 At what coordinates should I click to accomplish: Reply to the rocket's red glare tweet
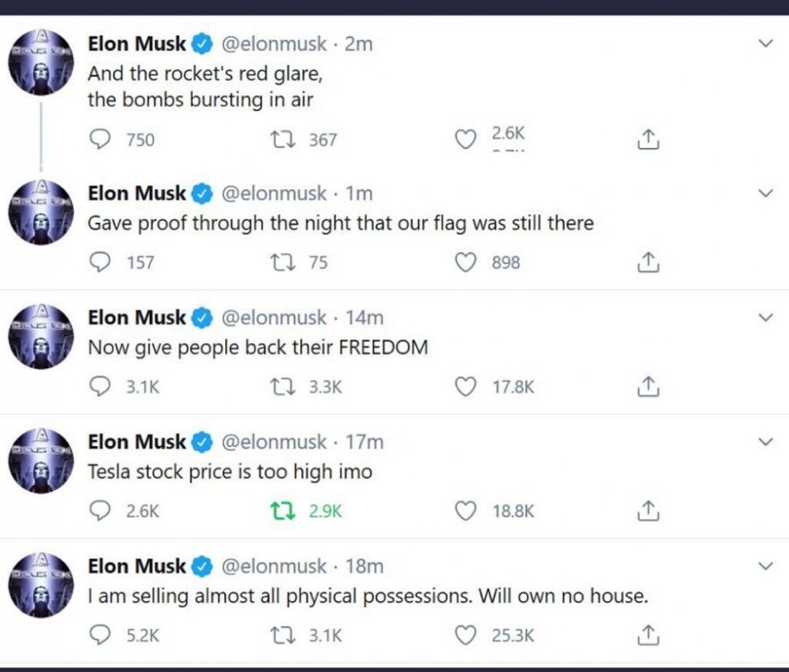point(101,139)
